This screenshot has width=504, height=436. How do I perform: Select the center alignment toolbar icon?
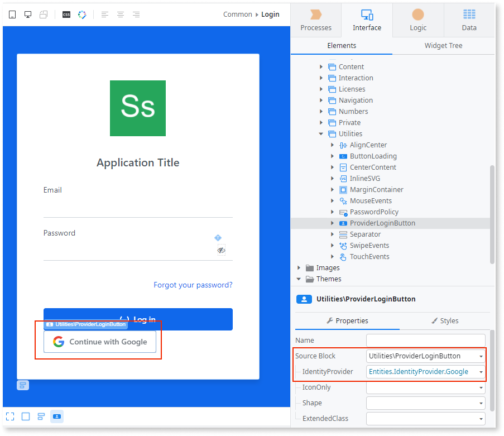coord(120,14)
